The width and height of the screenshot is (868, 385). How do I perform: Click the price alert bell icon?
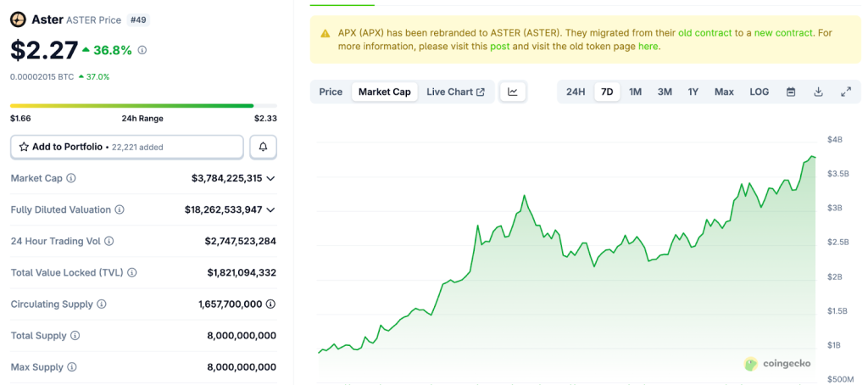[263, 147]
